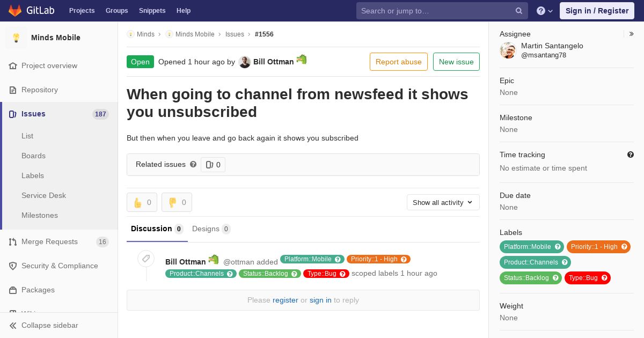Click the GitLab fox logo

14,10
